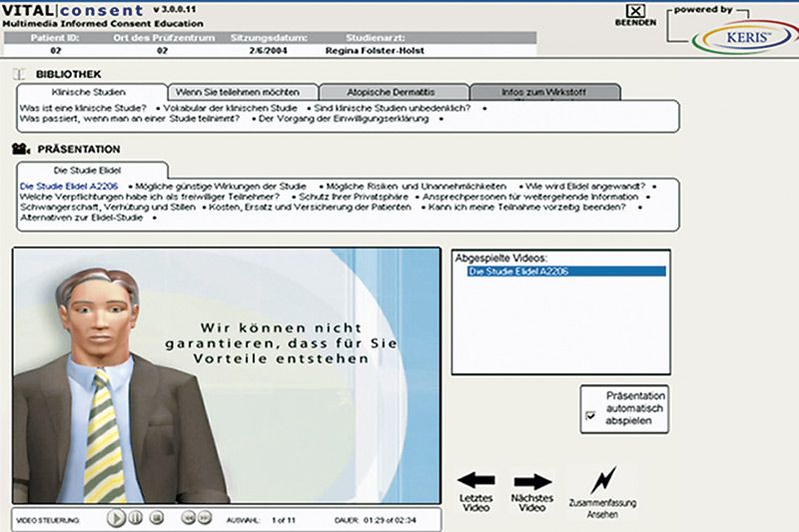Open 'Was passiert, wenn man an einer Studie teilnimmt?'

pyautogui.click(x=130, y=119)
